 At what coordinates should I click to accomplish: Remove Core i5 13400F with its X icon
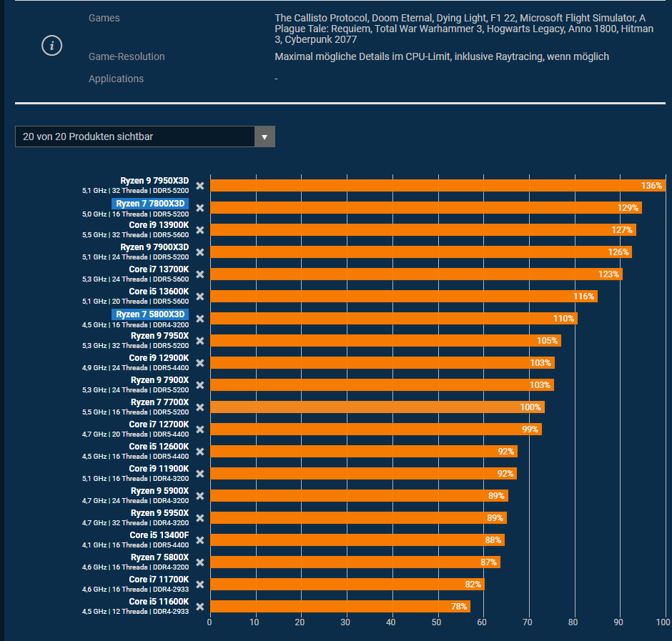click(x=199, y=540)
